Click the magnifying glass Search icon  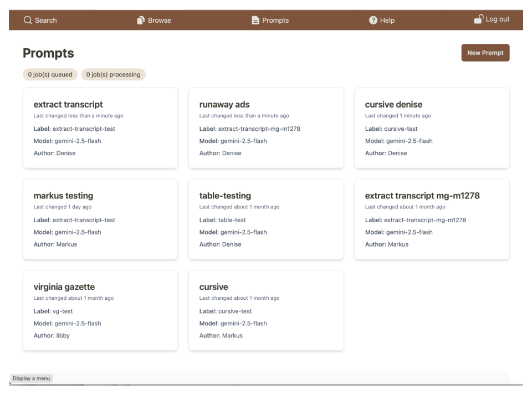coord(28,20)
